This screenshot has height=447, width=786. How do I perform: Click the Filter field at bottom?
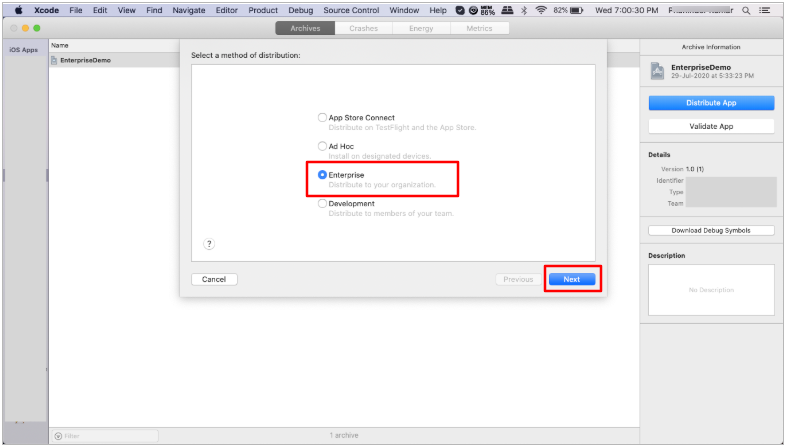tap(105, 435)
